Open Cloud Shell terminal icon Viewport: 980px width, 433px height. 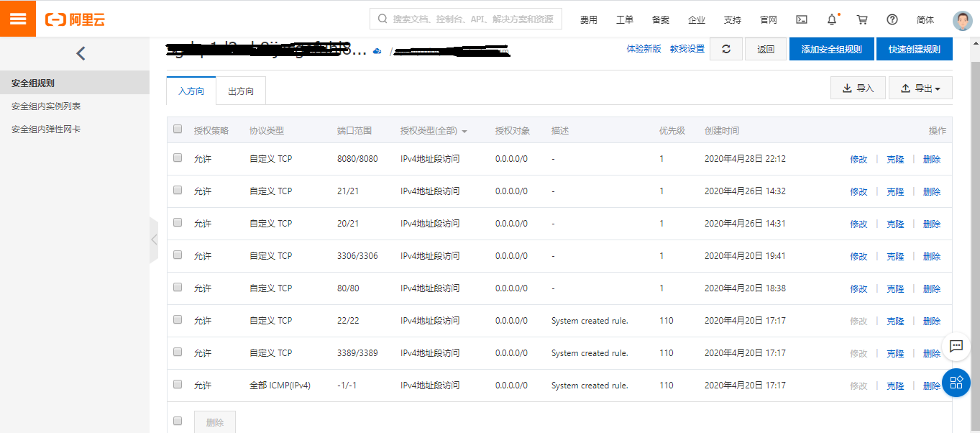[x=802, y=19]
